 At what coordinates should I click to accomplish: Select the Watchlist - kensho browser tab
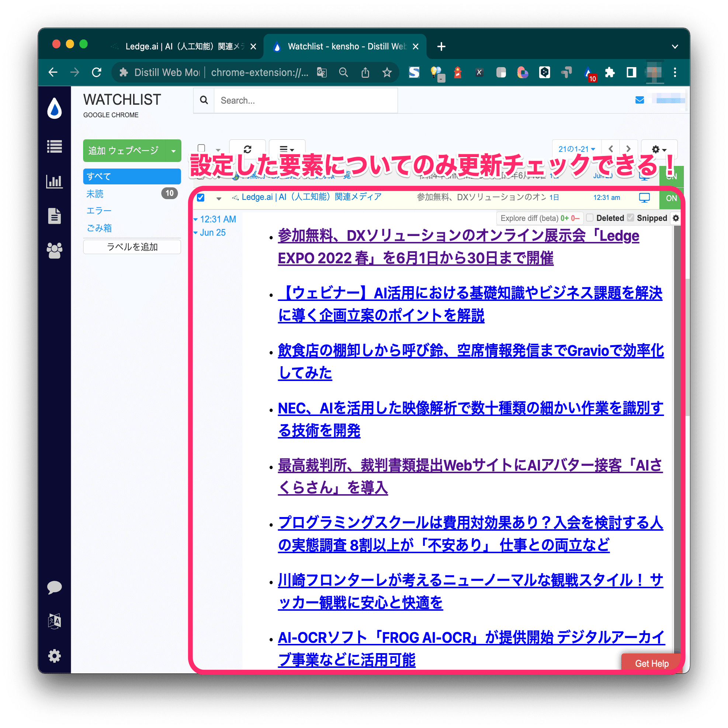pyautogui.click(x=346, y=46)
